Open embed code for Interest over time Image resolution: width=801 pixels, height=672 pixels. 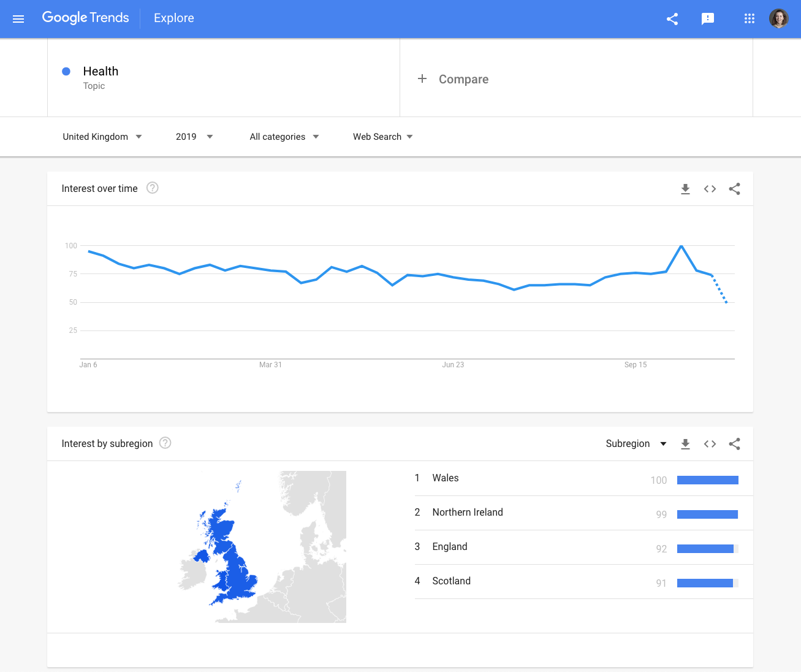pyautogui.click(x=710, y=189)
